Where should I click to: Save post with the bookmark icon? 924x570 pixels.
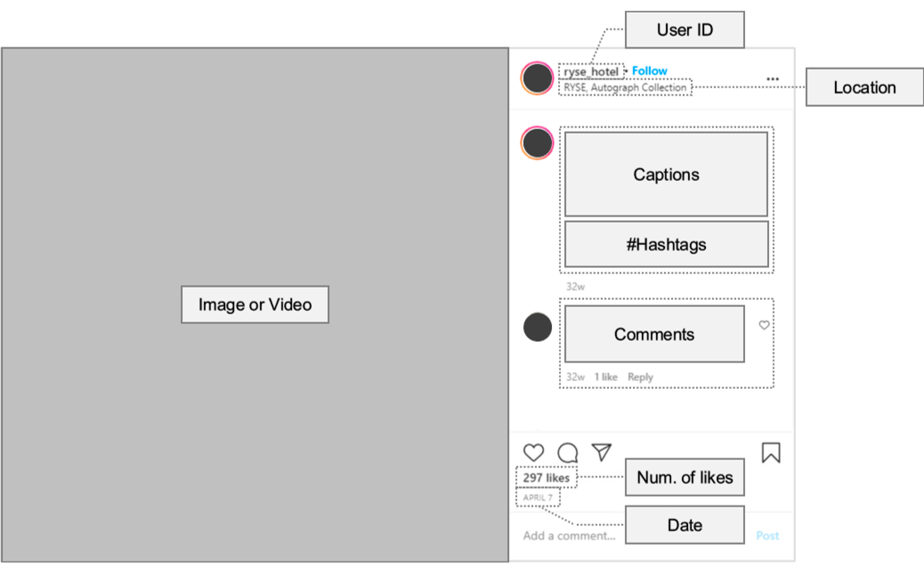pyautogui.click(x=771, y=452)
